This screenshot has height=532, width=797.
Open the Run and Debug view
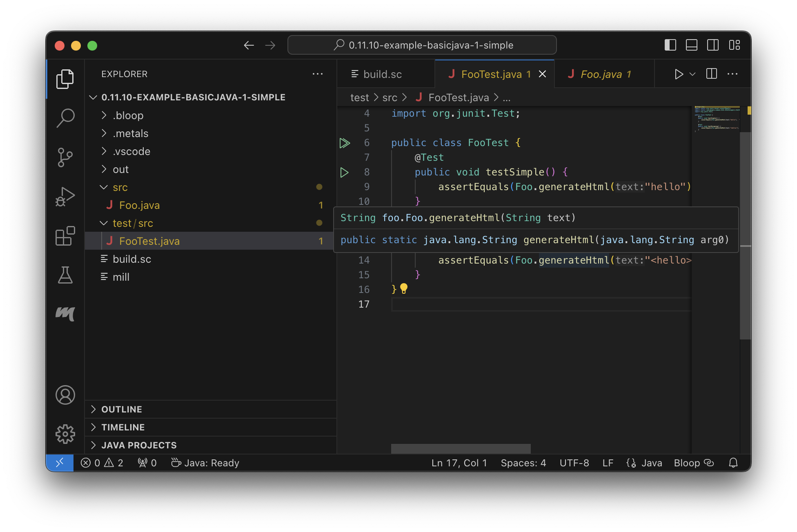coord(65,196)
